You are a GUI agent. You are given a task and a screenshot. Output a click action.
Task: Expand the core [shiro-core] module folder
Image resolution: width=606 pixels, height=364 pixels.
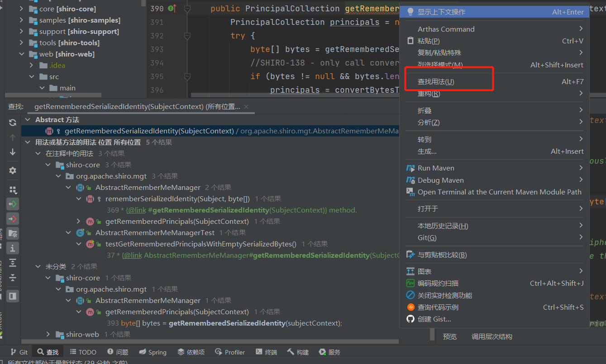coord(21,9)
